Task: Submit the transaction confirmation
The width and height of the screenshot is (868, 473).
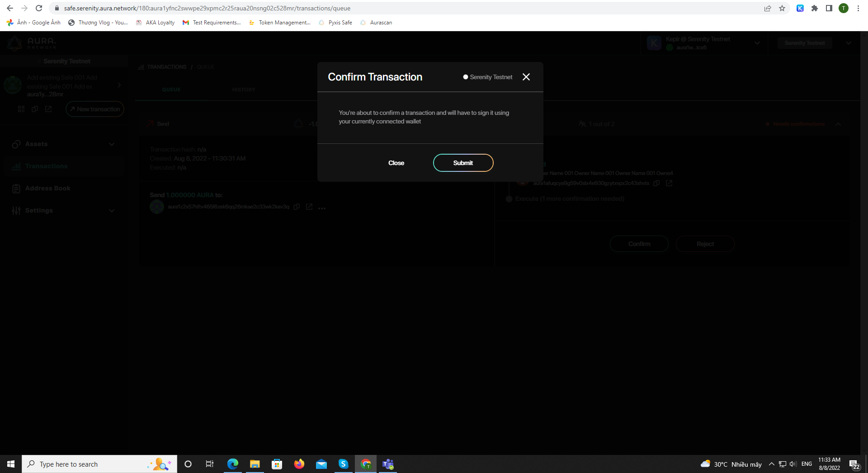Action: tap(463, 163)
